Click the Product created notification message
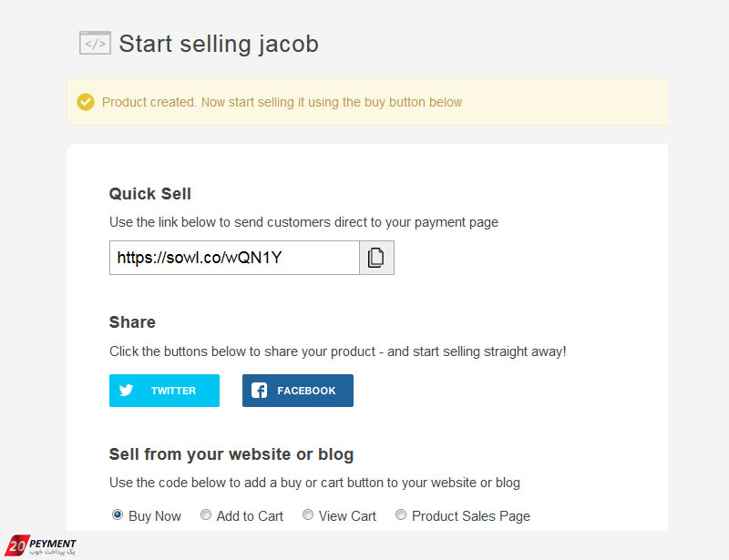Screen dimensions: 729x560 [282, 102]
